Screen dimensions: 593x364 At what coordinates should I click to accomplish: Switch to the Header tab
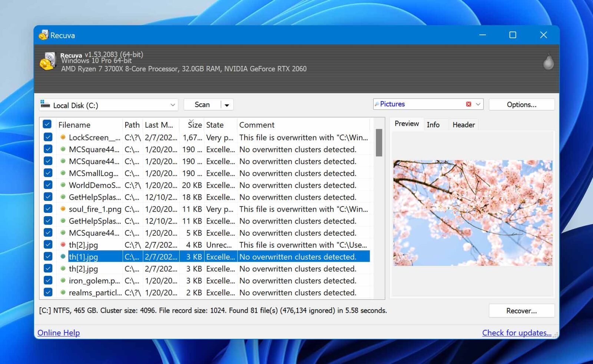(x=463, y=125)
